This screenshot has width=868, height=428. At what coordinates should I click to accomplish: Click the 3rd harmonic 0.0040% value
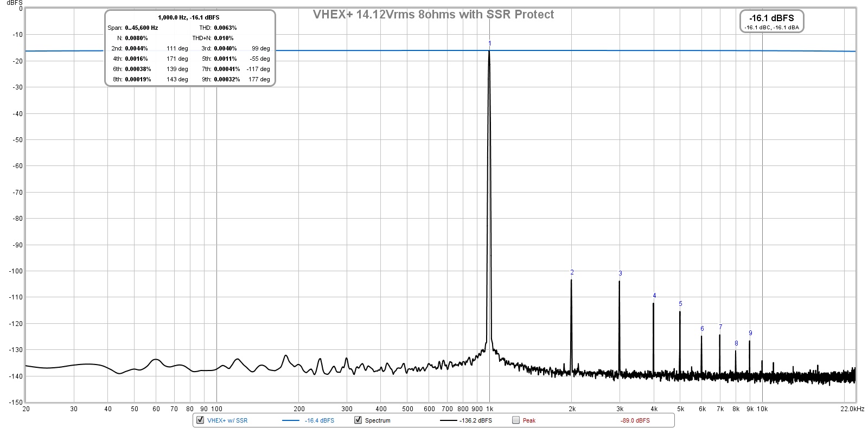225,48
